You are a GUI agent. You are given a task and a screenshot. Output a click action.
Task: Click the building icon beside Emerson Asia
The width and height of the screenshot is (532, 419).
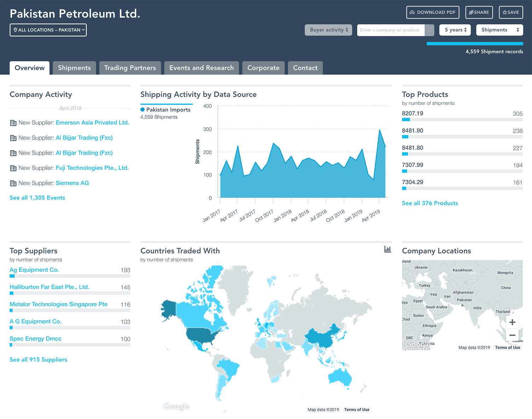pyautogui.click(x=13, y=123)
